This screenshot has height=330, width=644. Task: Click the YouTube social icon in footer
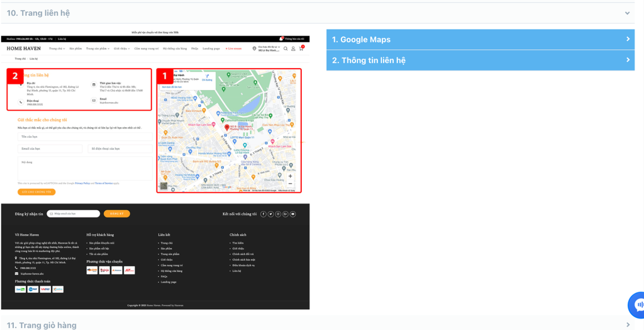click(x=292, y=214)
